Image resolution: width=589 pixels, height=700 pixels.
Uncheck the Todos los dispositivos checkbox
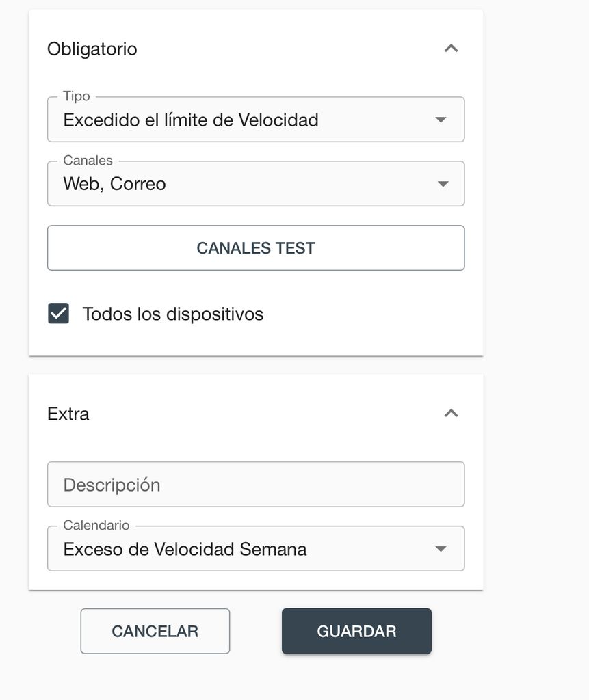tap(59, 314)
